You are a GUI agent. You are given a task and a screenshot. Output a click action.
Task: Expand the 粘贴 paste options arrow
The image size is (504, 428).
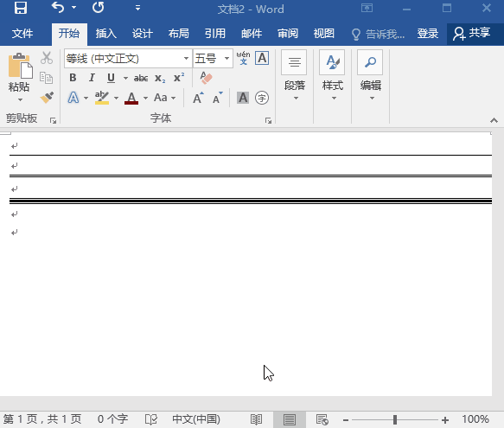pyautogui.click(x=20, y=99)
